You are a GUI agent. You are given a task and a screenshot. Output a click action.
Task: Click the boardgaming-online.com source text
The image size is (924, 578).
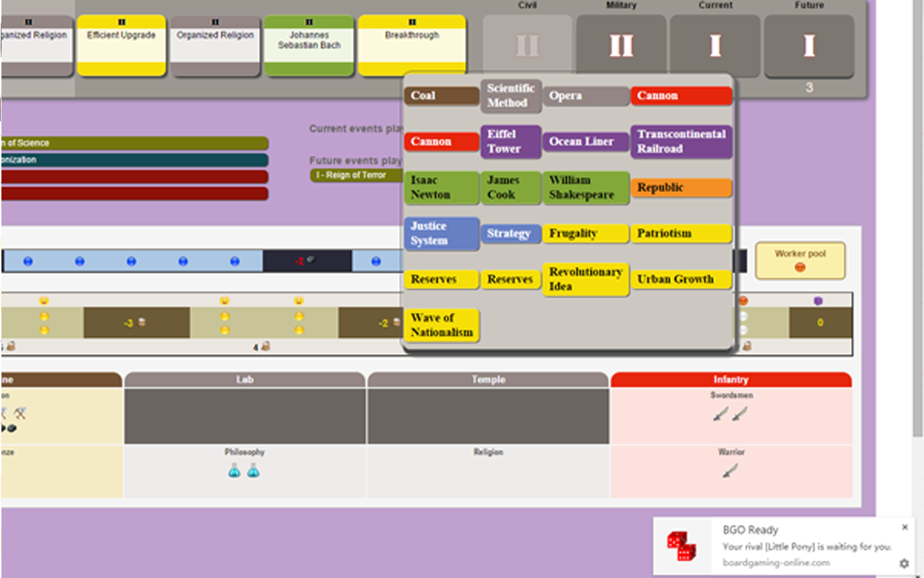(x=776, y=562)
